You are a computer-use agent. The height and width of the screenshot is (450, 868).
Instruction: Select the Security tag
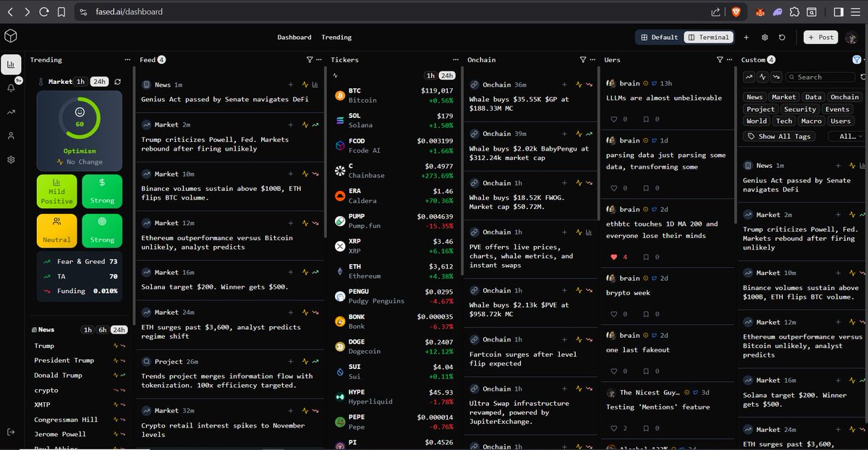(799, 109)
